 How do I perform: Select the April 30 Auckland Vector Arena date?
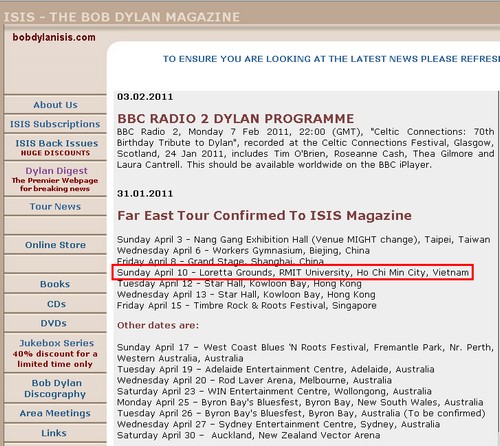248,435
